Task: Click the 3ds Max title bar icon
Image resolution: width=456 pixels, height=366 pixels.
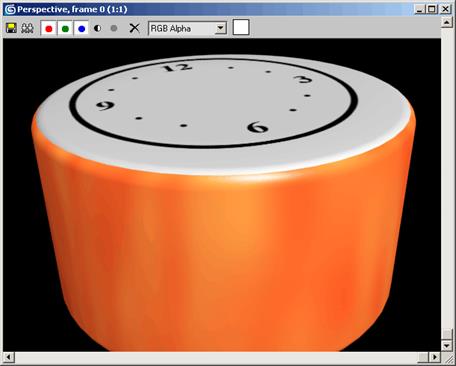Action: click(x=10, y=9)
